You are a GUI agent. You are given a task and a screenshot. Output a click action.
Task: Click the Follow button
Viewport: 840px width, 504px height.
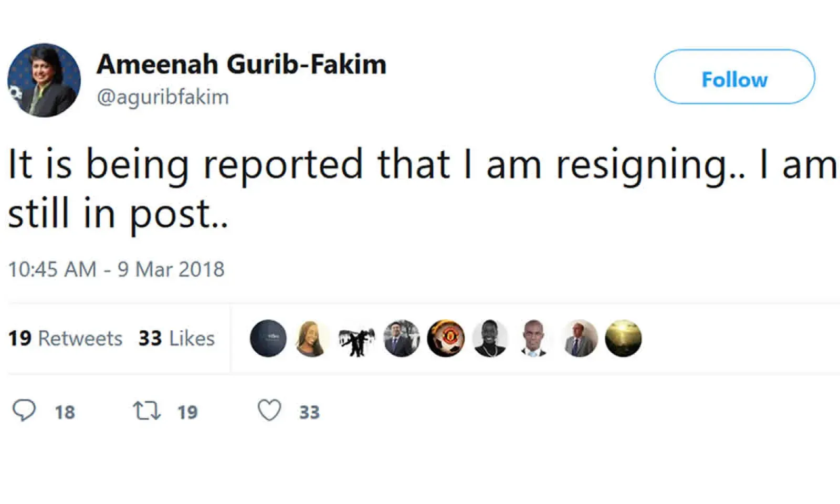(734, 77)
